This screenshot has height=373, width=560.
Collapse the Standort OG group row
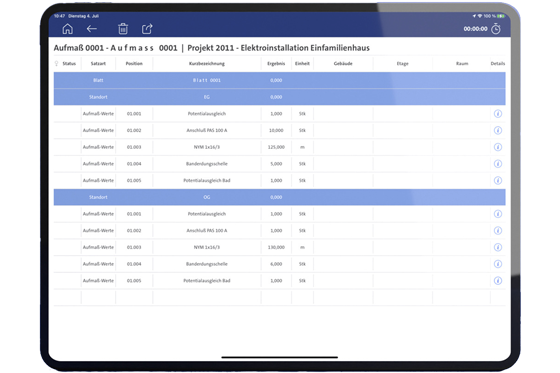[x=279, y=197]
